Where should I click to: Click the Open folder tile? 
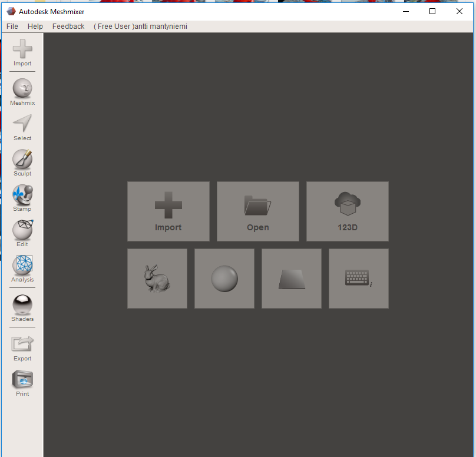[257, 211]
